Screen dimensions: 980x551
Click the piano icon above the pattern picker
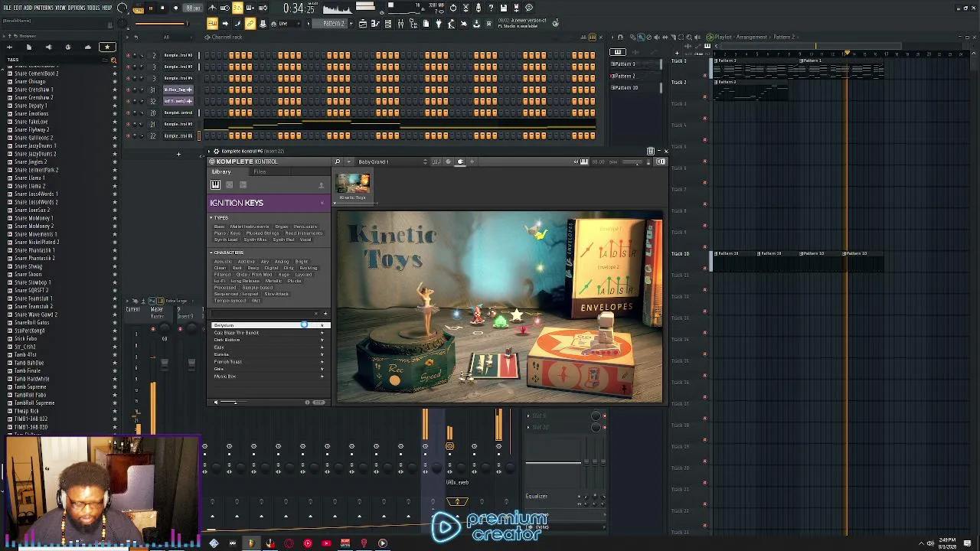point(618,52)
